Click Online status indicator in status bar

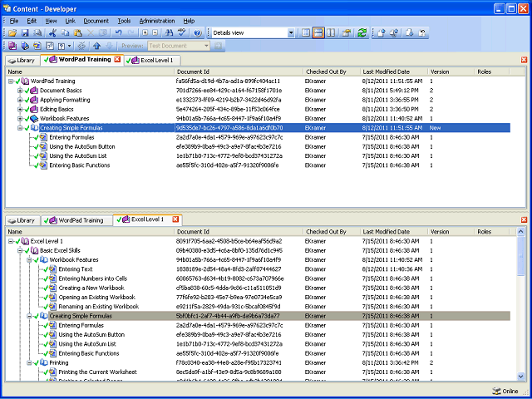[505, 392]
